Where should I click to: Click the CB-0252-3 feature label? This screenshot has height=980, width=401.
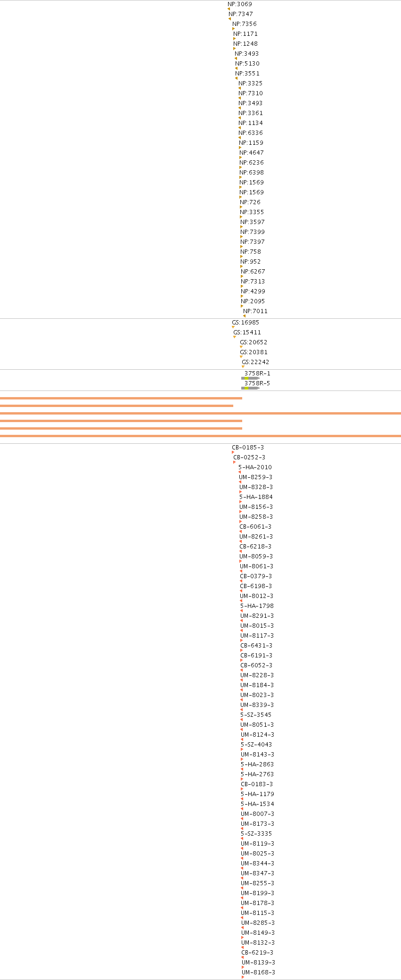point(249,457)
